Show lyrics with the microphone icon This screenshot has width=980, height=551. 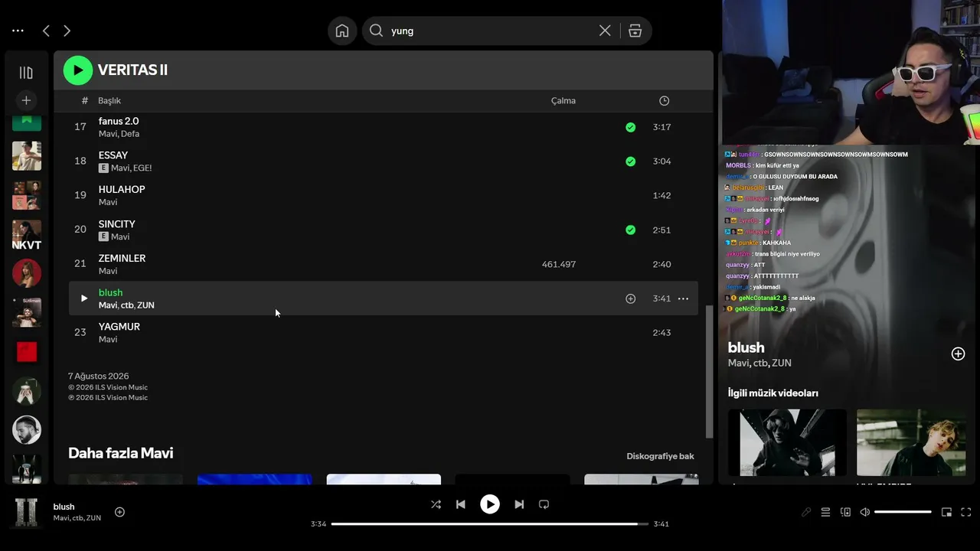click(806, 512)
